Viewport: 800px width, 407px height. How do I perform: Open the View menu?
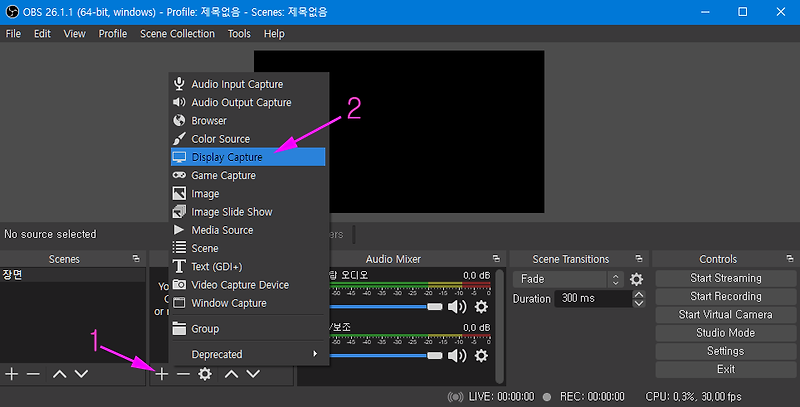74,34
